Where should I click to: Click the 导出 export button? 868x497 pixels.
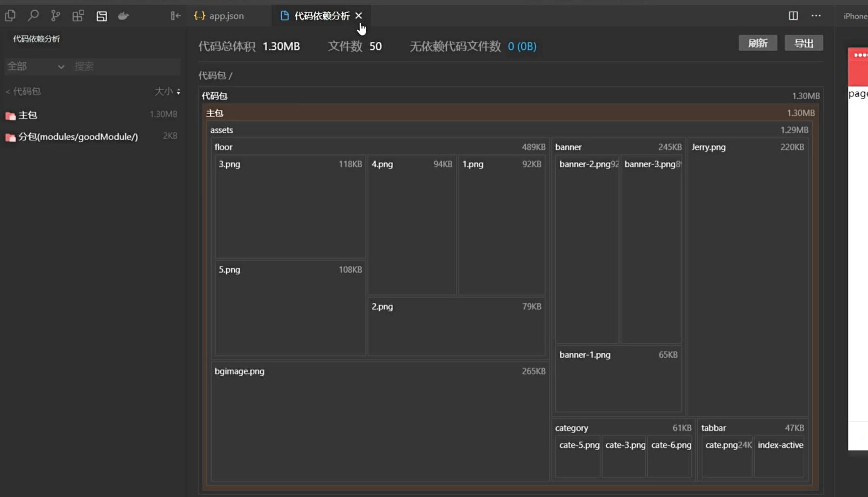tap(804, 43)
